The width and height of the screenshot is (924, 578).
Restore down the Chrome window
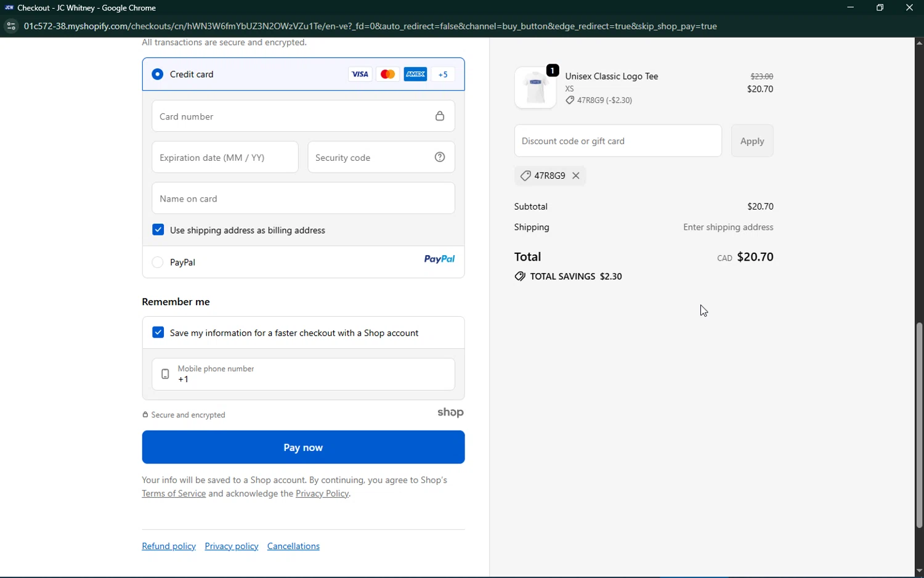[880, 8]
